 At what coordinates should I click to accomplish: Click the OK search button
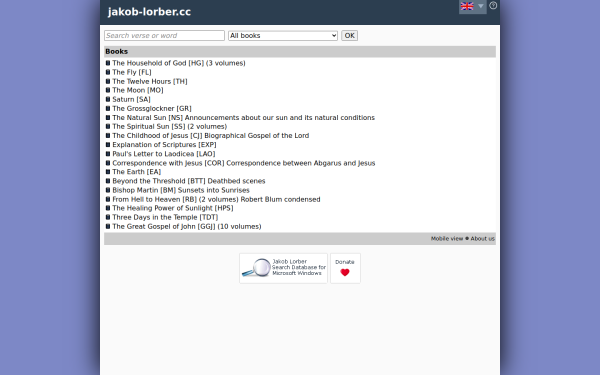pos(349,36)
